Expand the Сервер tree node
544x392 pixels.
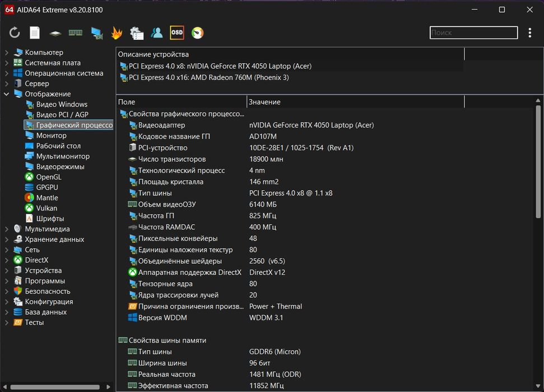(x=7, y=83)
